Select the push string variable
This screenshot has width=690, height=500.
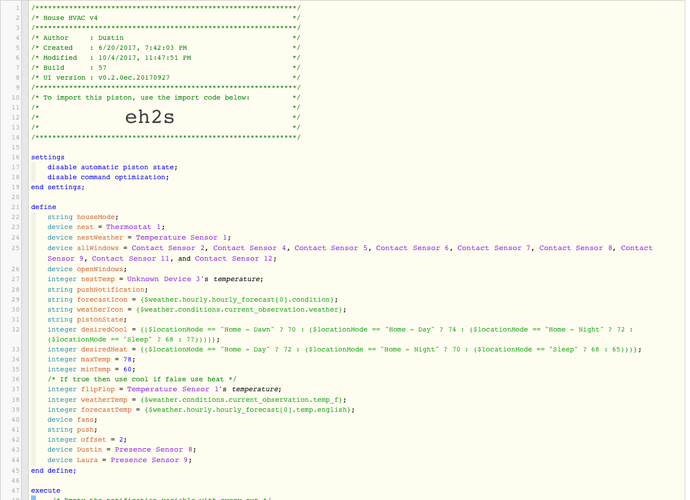[x=85, y=430]
